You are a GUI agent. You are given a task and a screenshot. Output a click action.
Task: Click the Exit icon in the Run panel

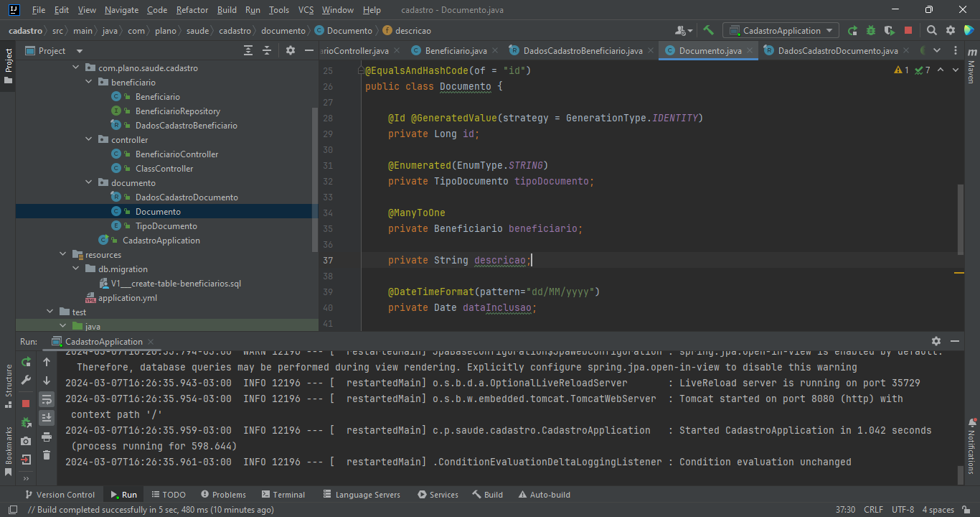coord(27,460)
